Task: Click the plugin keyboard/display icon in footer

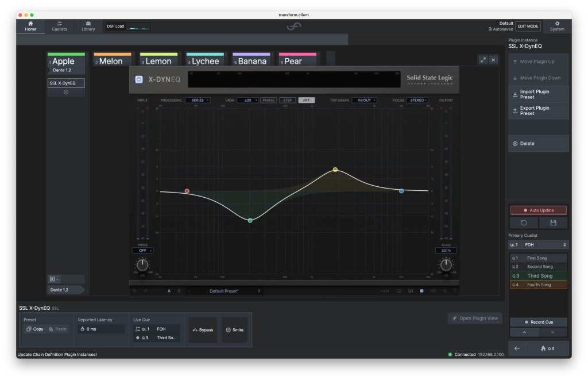Action: point(399,291)
